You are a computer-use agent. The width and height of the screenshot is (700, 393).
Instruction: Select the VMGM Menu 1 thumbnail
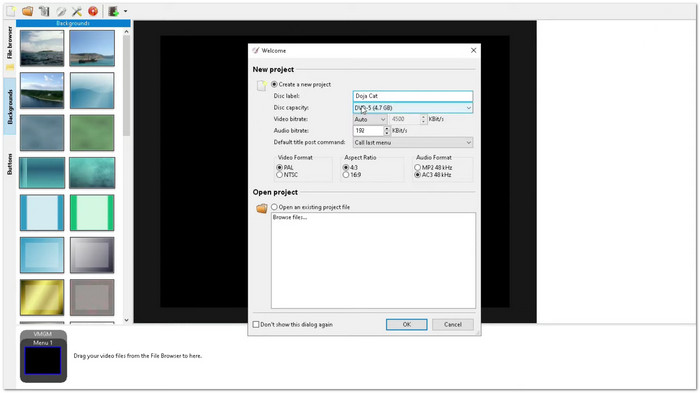point(43,356)
